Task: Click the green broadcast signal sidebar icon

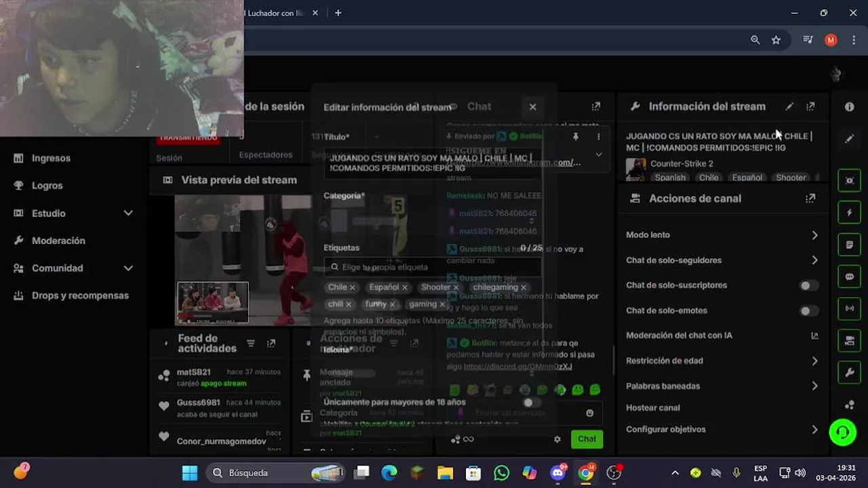Action: [850, 308]
